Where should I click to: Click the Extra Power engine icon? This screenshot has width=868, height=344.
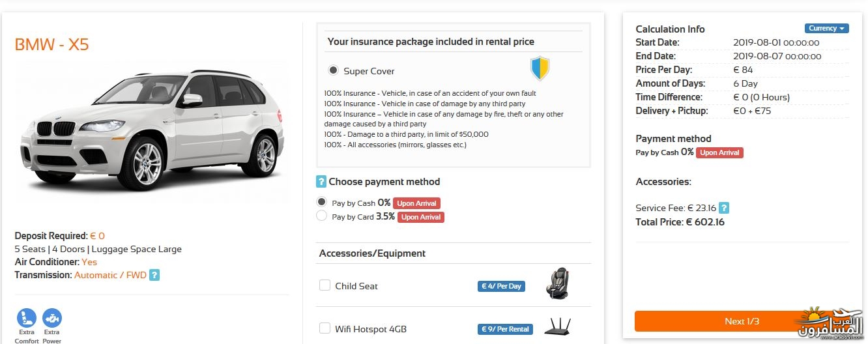(52, 318)
